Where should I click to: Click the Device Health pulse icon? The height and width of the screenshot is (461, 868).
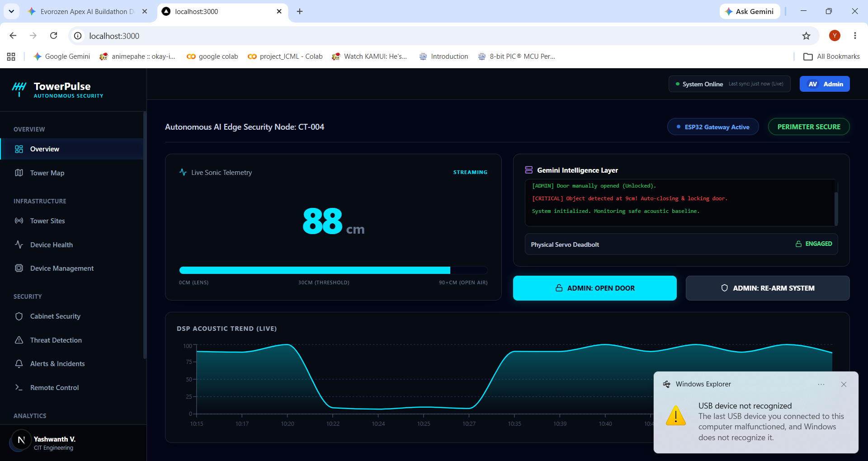coord(19,245)
